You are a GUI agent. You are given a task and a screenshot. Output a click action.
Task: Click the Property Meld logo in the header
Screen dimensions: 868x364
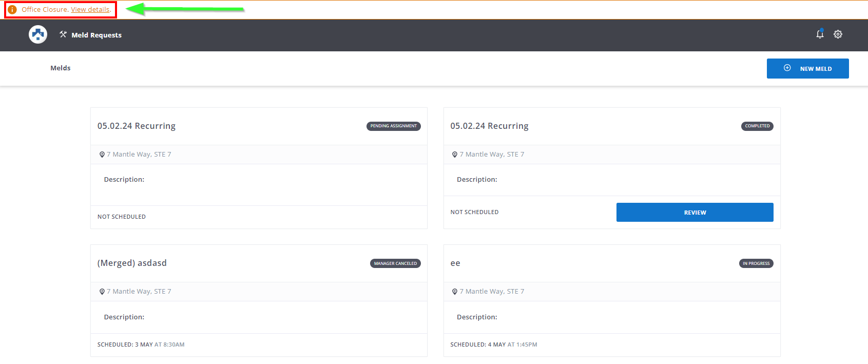38,34
